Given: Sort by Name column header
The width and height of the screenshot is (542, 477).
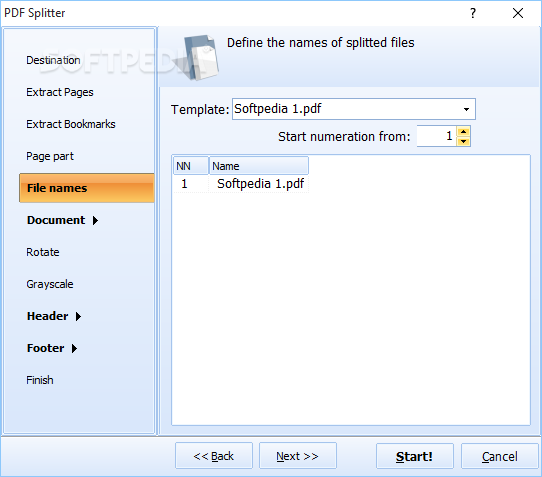Looking at the screenshot, I should 259,166.
